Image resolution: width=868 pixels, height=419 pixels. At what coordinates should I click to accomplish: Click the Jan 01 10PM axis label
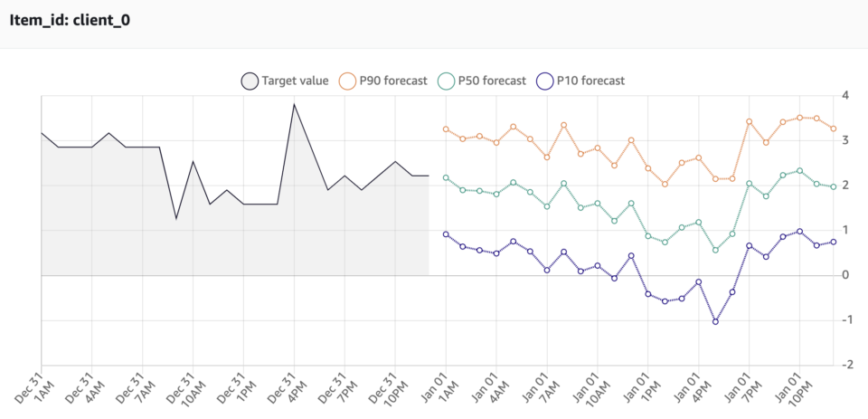[790, 391]
